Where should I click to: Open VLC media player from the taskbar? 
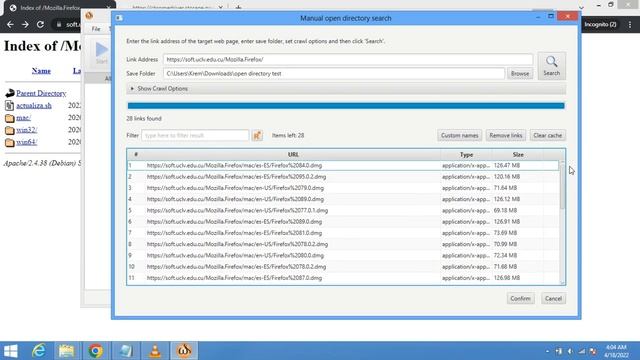point(155,351)
